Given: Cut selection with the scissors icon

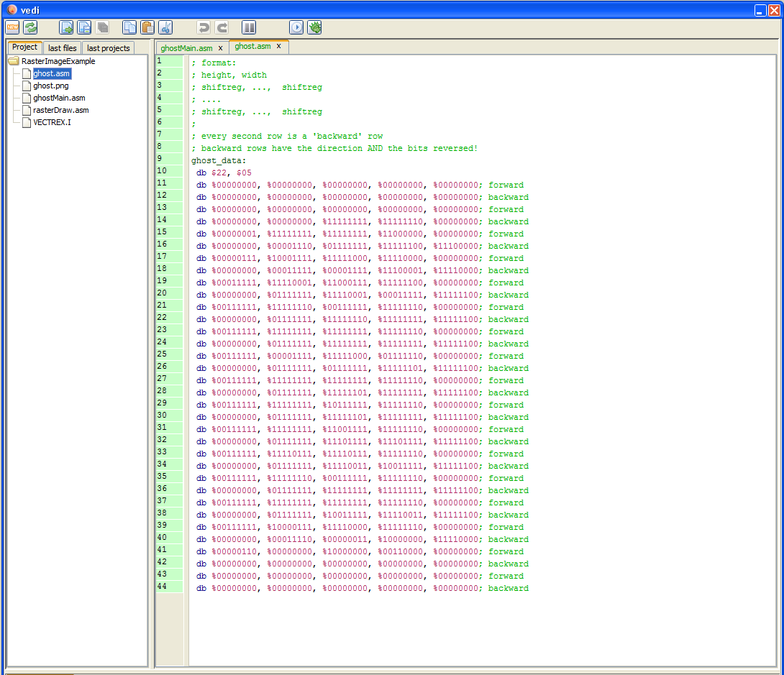Looking at the screenshot, I should 165,27.
